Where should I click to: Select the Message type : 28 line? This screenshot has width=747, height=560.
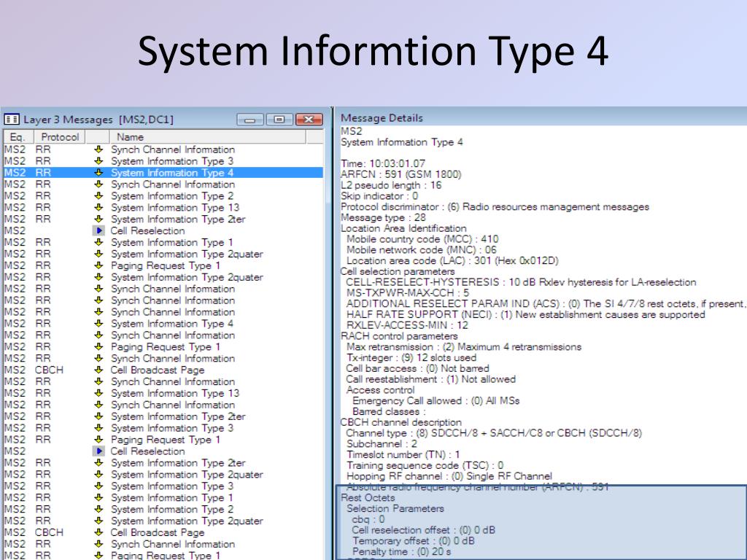[384, 217]
